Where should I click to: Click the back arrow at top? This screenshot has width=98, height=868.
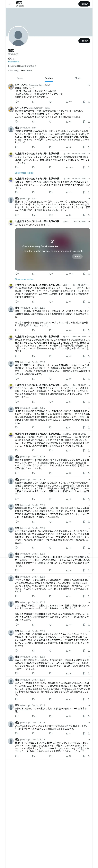[x=9, y=4]
